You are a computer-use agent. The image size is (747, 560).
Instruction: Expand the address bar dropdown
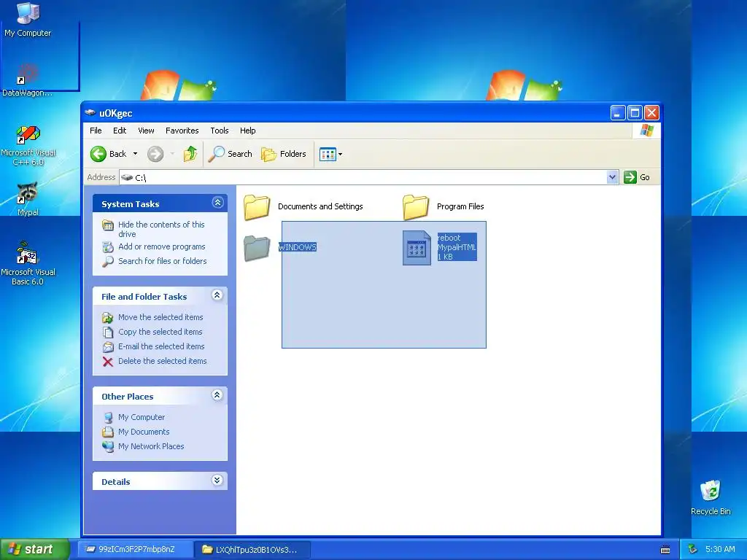[x=612, y=177]
